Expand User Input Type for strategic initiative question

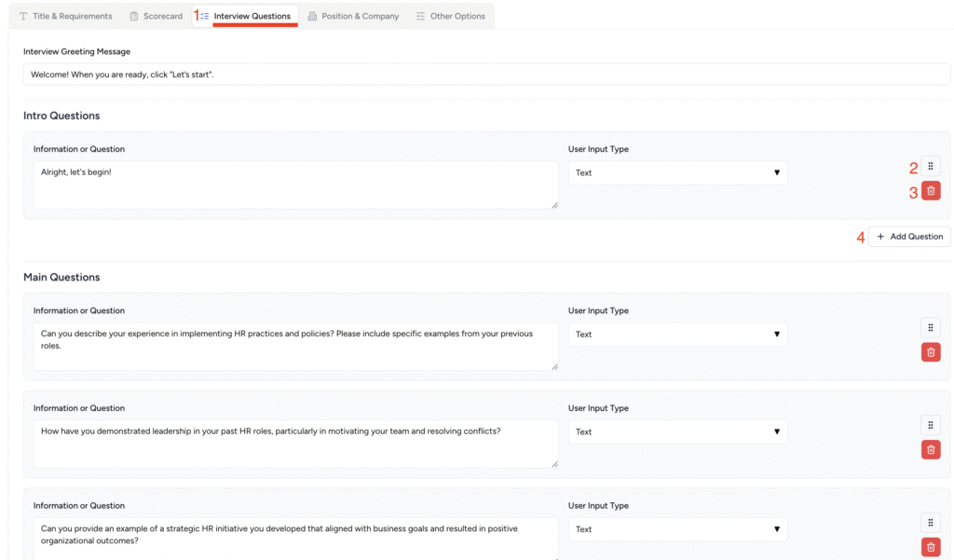677,529
